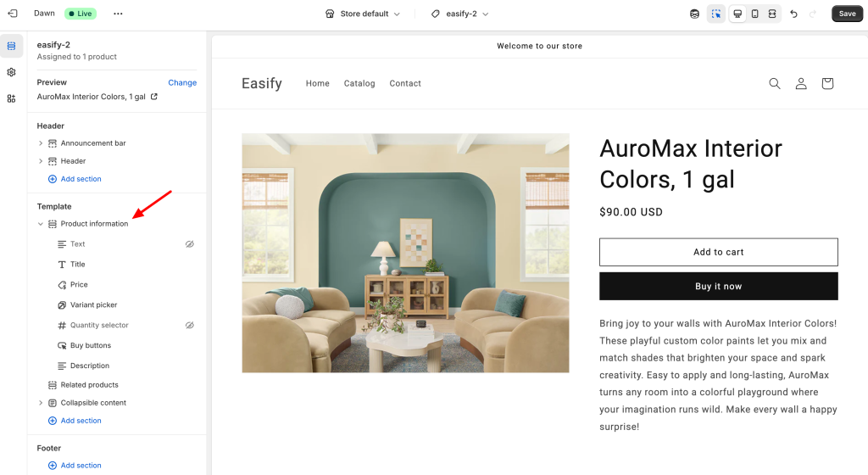Click the Change preview link

[x=182, y=82]
